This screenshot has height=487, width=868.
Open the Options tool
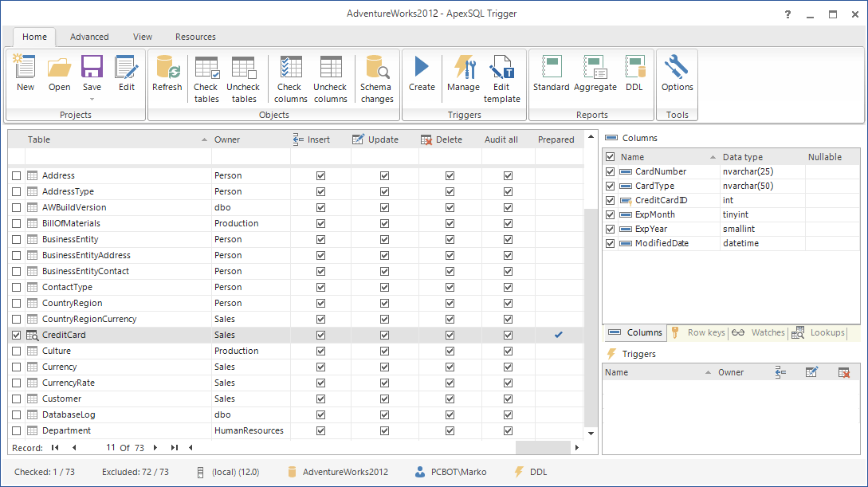(x=677, y=76)
